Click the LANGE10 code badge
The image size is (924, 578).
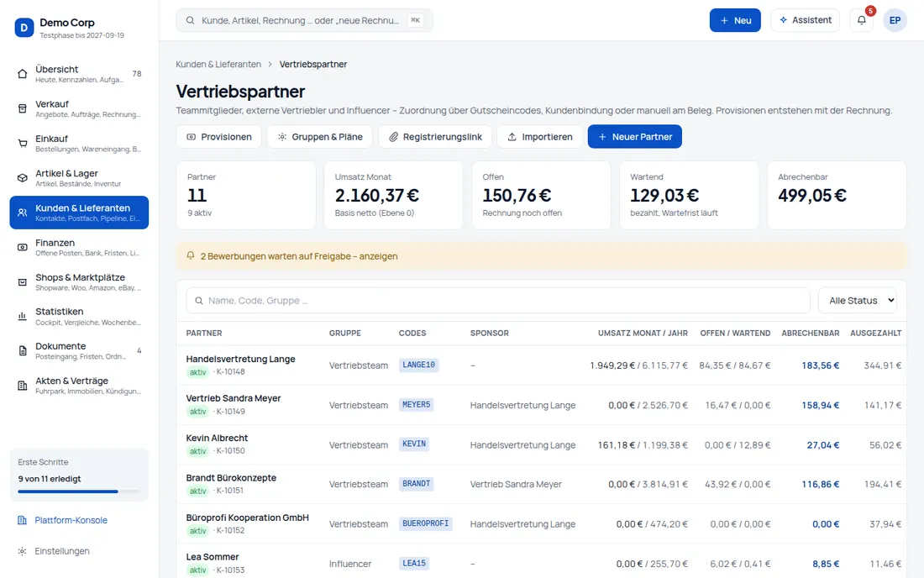pos(418,365)
